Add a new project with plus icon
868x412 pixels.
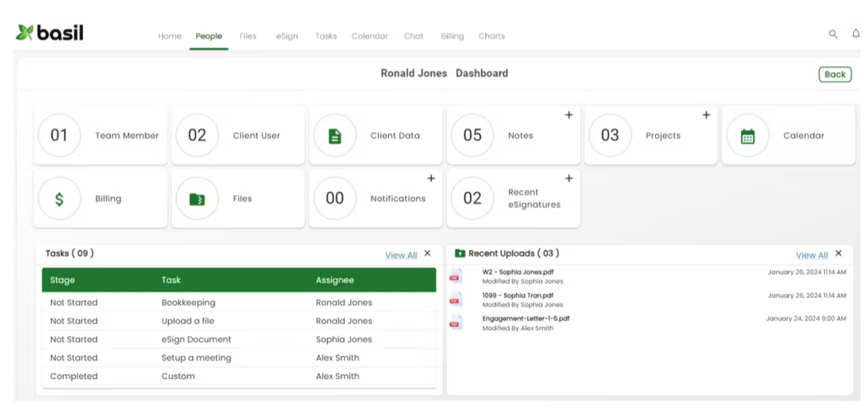click(706, 115)
